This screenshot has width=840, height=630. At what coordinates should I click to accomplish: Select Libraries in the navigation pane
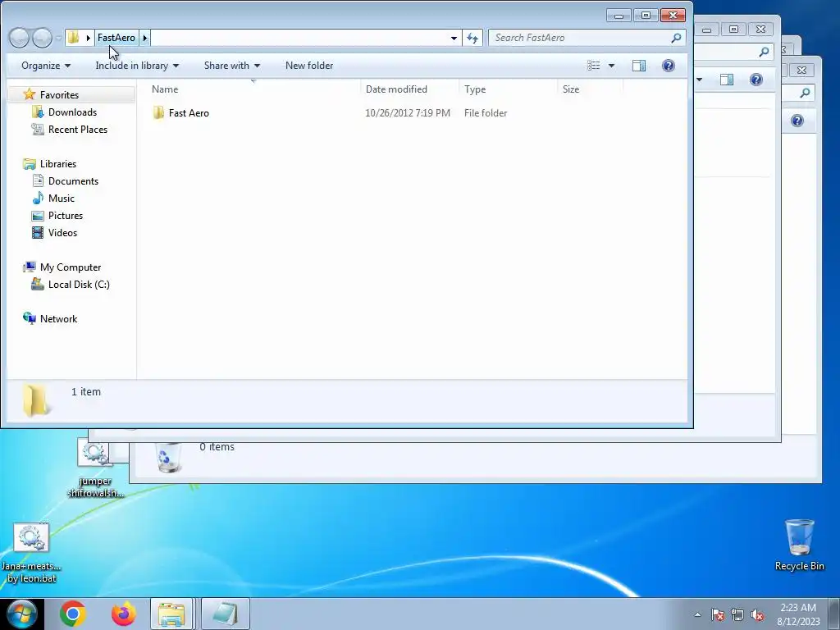(x=58, y=164)
